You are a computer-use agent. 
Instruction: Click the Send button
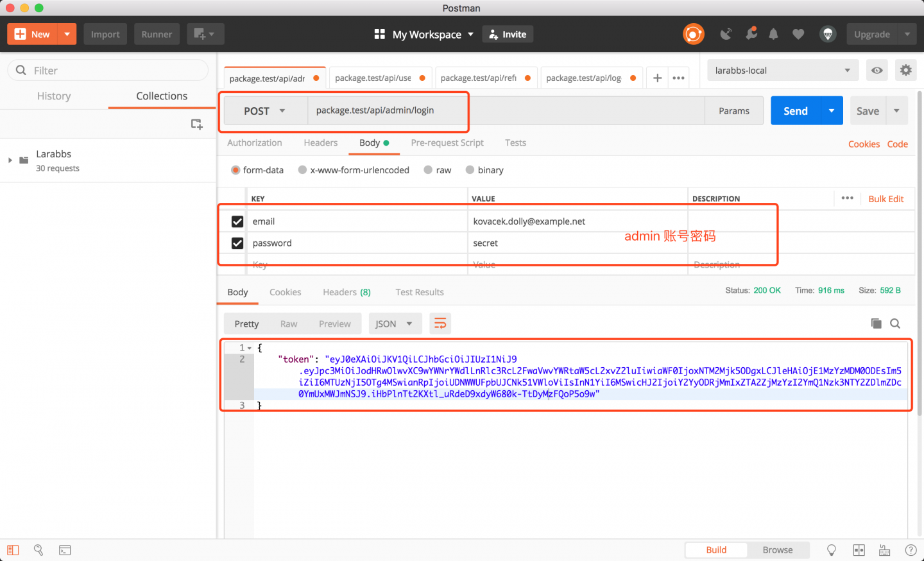(x=796, y=111)
